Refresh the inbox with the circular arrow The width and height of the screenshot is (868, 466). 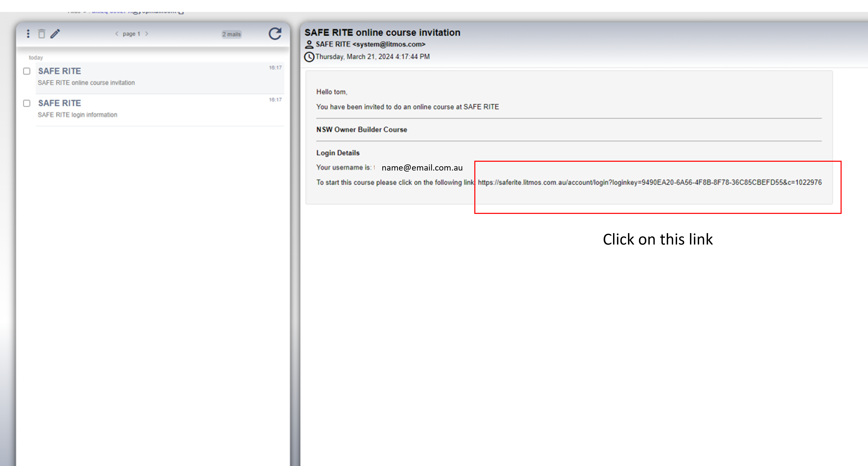pos(275,34)
